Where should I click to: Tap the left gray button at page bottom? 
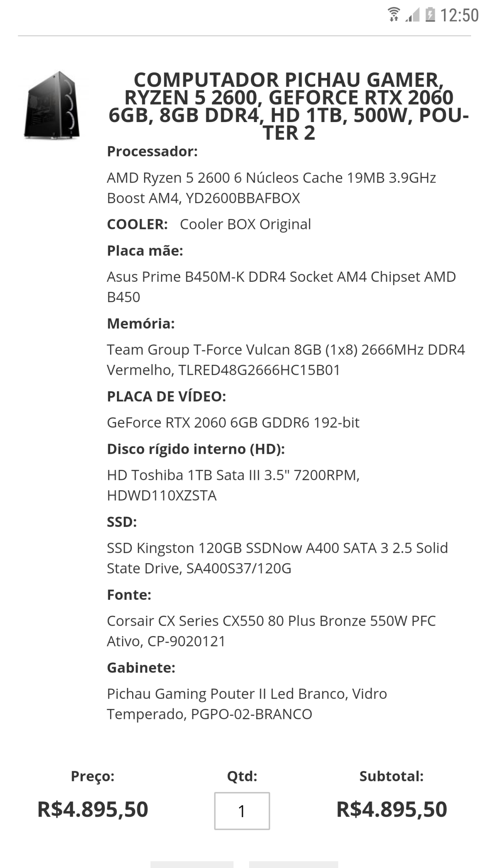(192, 864)
